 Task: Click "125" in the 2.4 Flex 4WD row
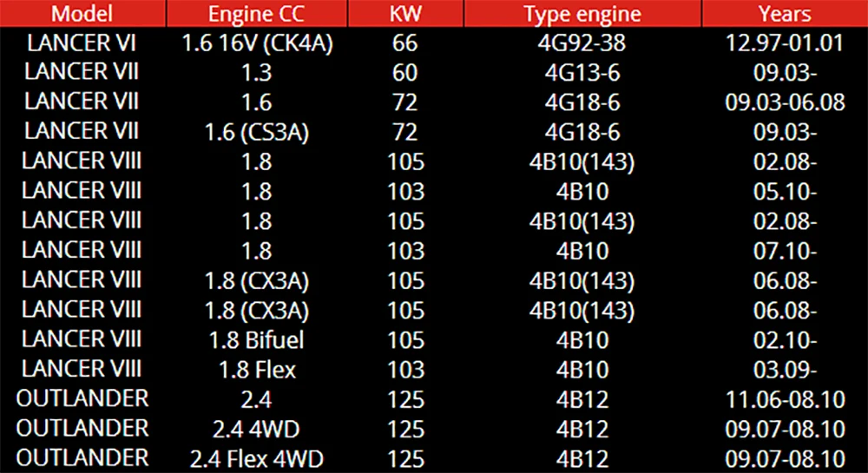pos(405,459)
